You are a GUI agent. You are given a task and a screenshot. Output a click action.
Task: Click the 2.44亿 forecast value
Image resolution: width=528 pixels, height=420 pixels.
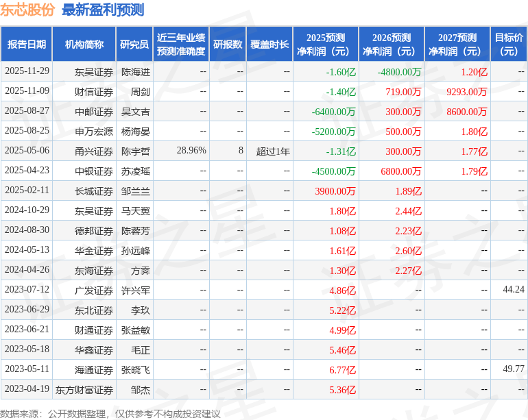408,211
